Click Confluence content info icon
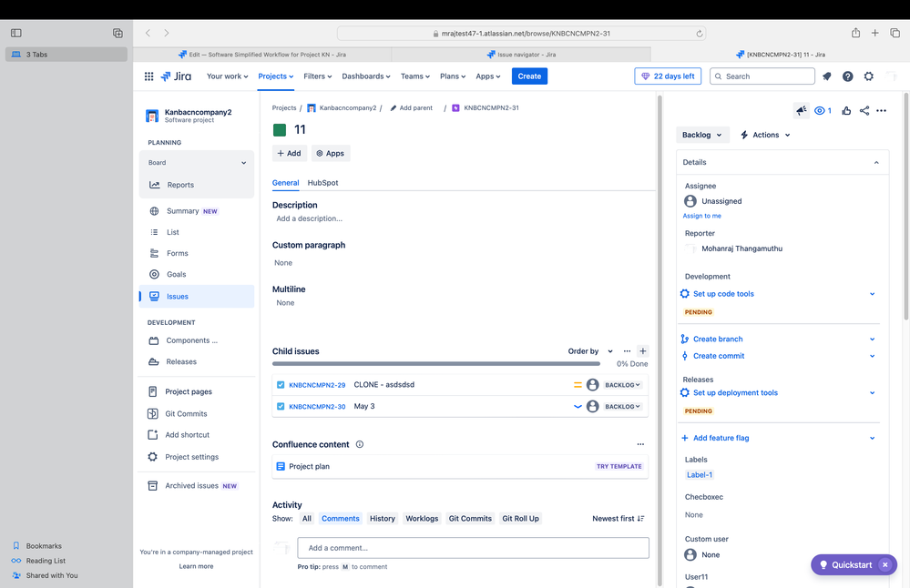Screen dimensions: 910x588 click(359, 444)
